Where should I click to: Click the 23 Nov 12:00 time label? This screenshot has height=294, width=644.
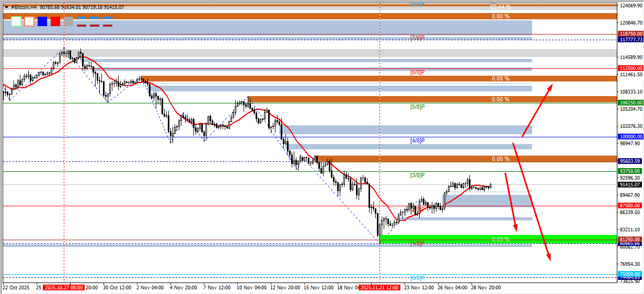[x=419, y=288]
